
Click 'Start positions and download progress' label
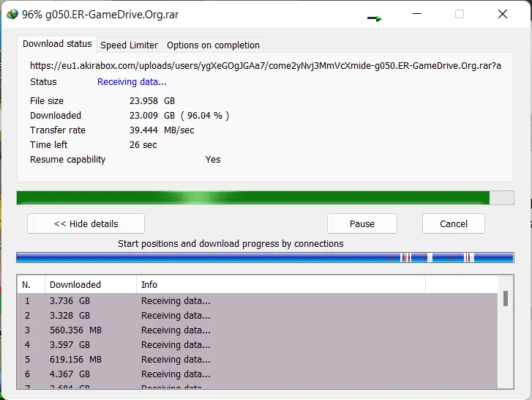231,244
